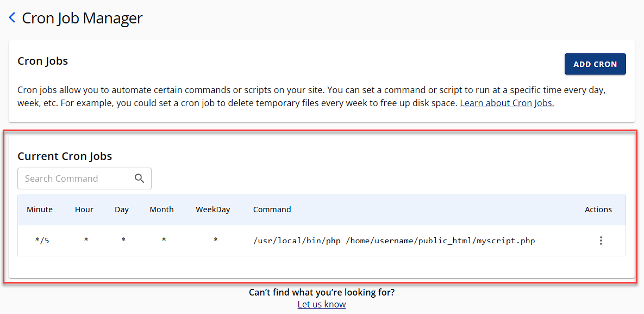Open the Learn about Cron Jobs link

coord(507,103)
